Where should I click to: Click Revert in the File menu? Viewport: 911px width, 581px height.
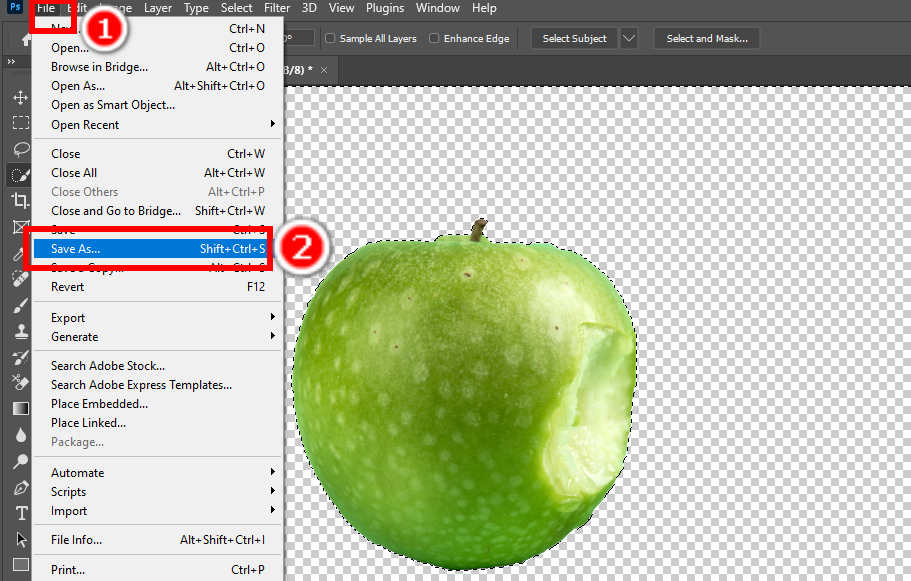pyautogui.click(x=157, y=287)
